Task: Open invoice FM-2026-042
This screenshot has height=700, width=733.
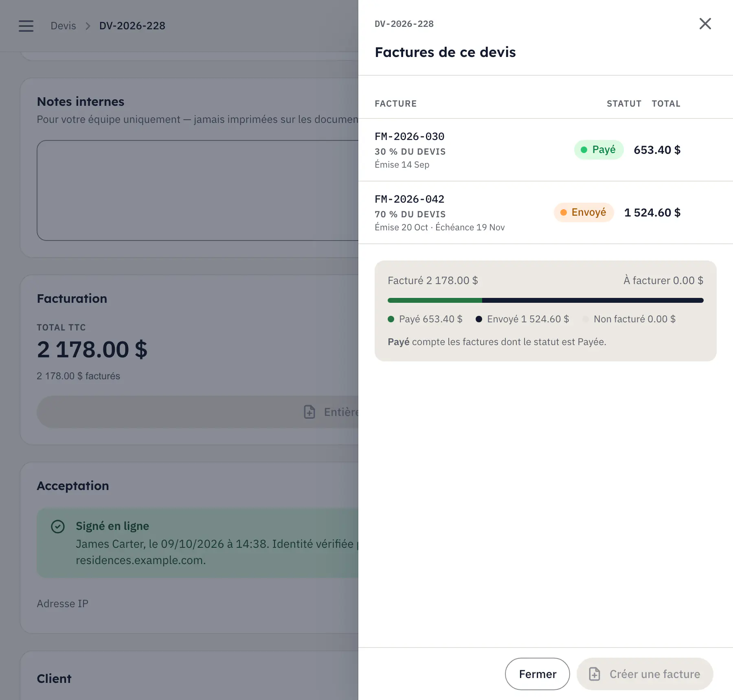Action: 409,199
